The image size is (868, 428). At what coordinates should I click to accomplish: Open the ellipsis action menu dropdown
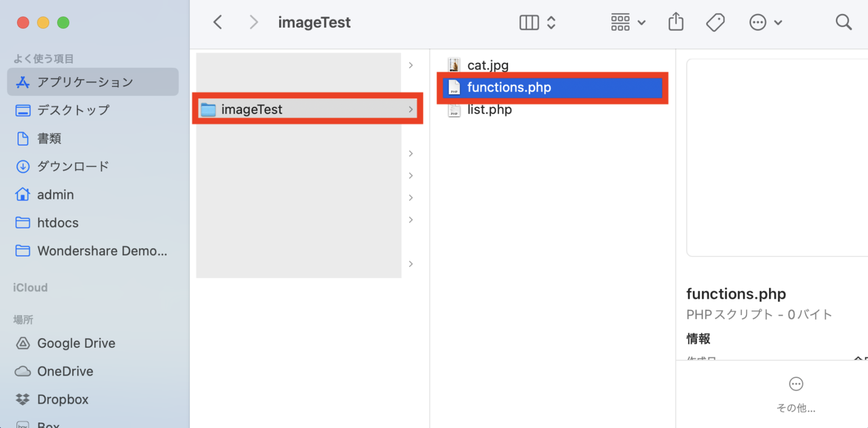click(765, 23)
